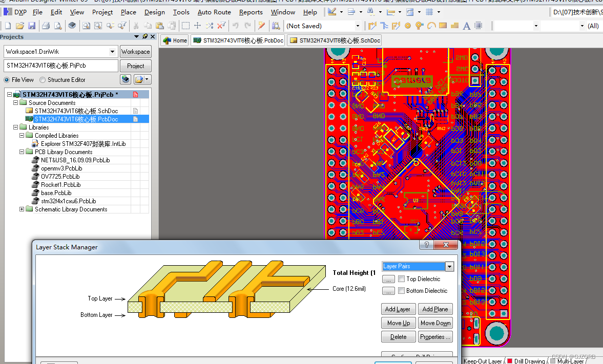Screen dimensions: 603x364
Task: Switch to the SchDoc document tab
Action: (334, 40)
